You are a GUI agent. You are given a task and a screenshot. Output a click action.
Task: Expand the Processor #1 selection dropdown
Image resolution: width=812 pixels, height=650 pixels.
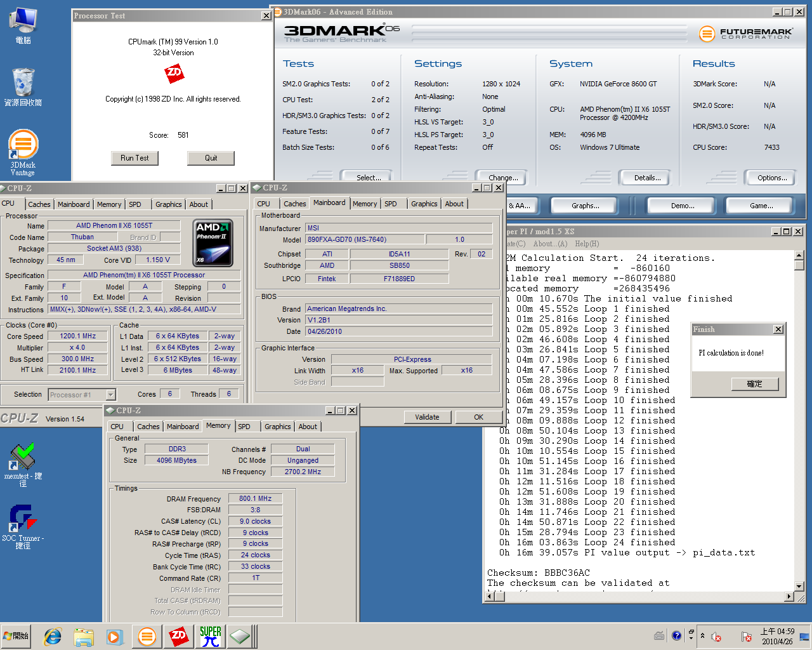pos(110,395)
